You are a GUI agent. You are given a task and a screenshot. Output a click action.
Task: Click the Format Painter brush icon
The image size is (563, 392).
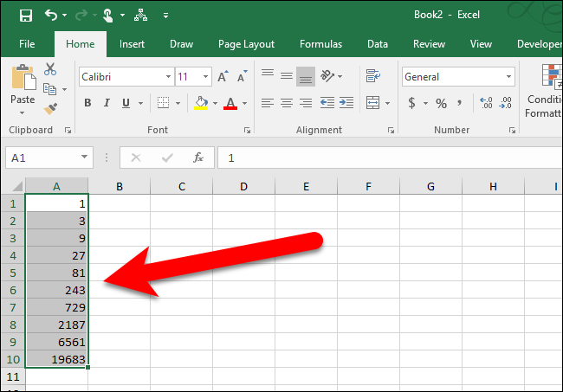pyautogui.click(x=50, y=109)
